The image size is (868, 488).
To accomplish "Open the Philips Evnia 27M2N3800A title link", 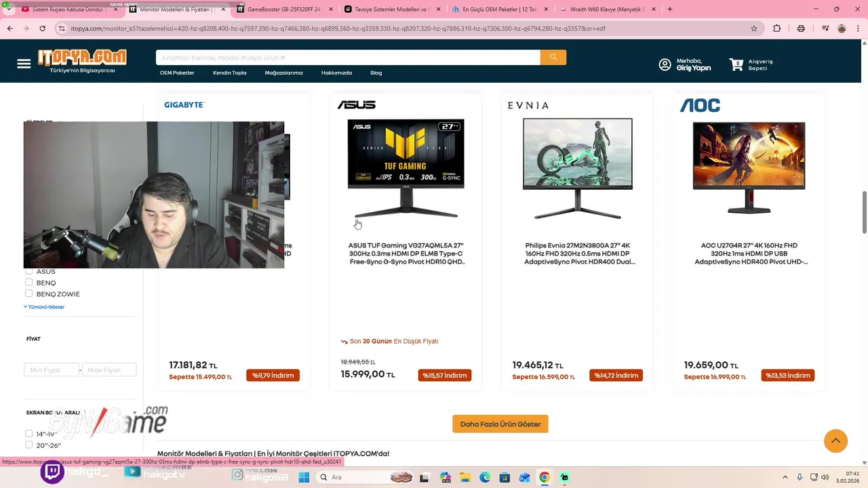I will click(x=579, y=253).
